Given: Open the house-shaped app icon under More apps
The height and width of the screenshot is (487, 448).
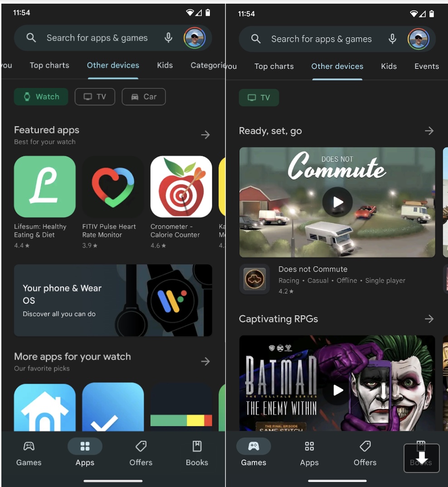Looking at the screenshot, I should (45, 407).
